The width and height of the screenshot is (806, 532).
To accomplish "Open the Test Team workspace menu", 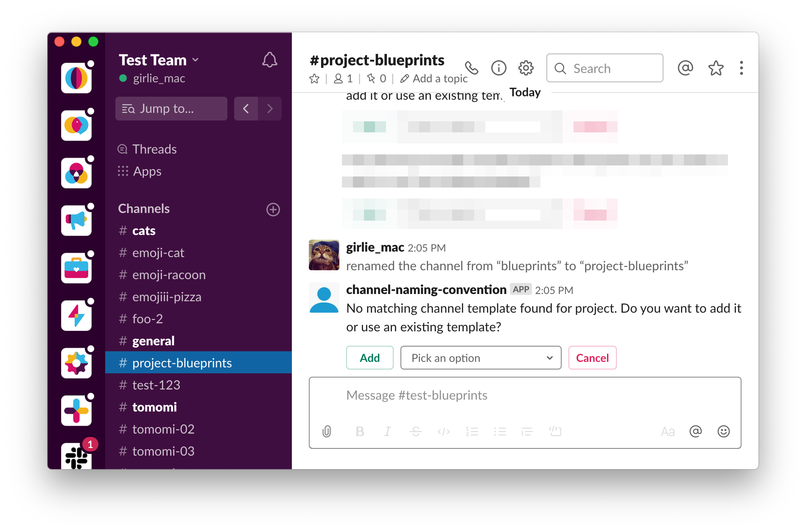I will [158, 60].
